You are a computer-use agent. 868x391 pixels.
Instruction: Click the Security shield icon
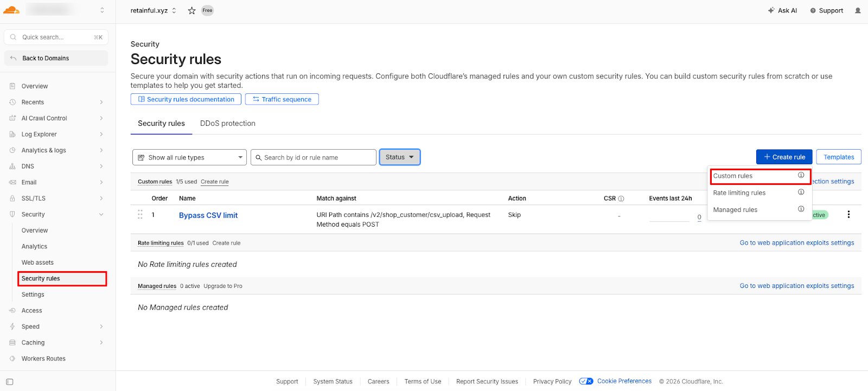(12, 214)
